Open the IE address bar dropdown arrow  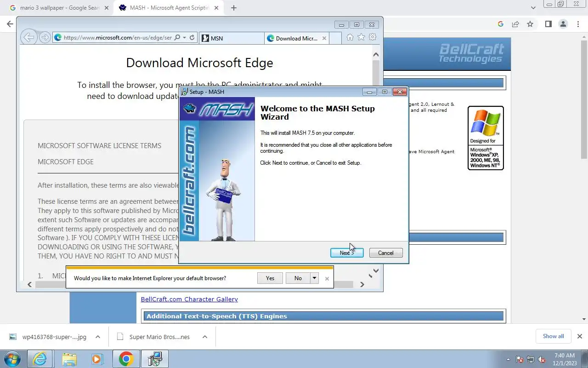(x=184, y=38)
